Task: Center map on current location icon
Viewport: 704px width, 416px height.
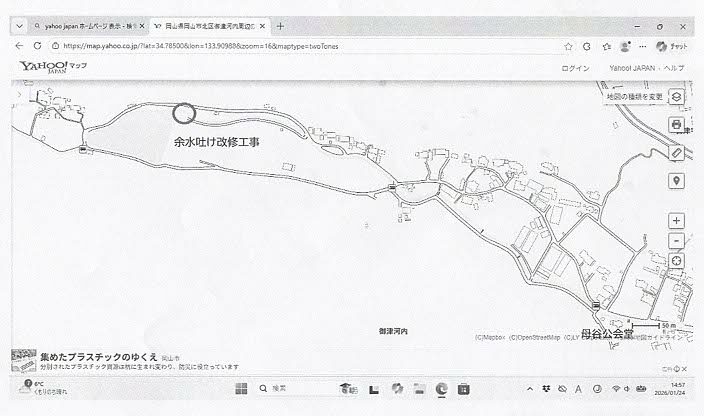Action: point(677,263)
